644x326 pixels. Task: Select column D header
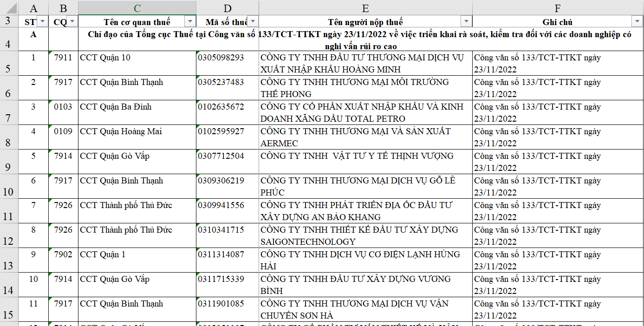tap(228, 8)
